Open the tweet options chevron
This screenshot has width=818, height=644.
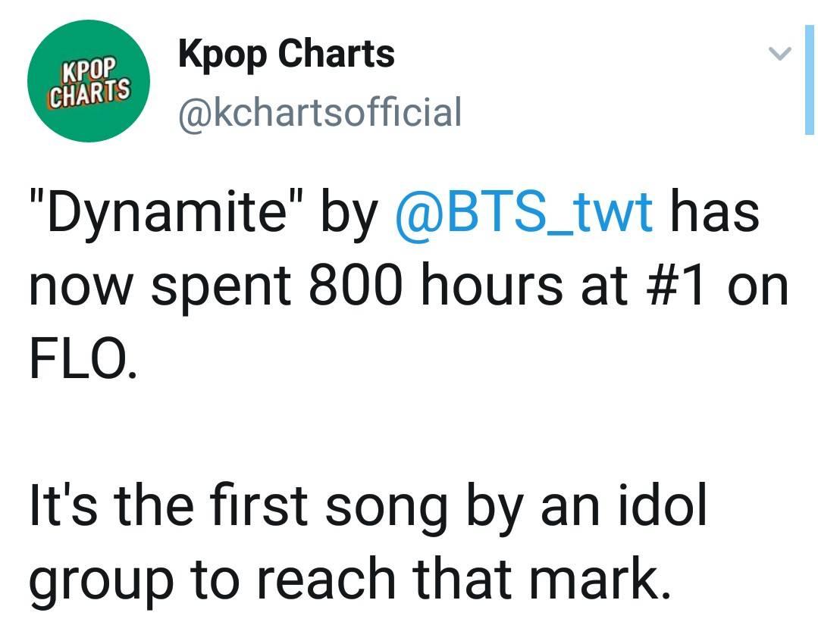(x=779, y=54)
